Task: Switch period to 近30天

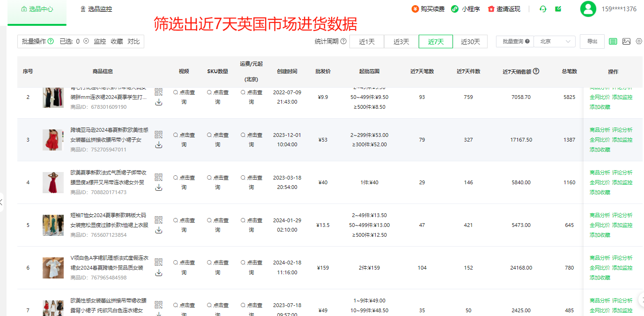Action: tap(471, 41)
